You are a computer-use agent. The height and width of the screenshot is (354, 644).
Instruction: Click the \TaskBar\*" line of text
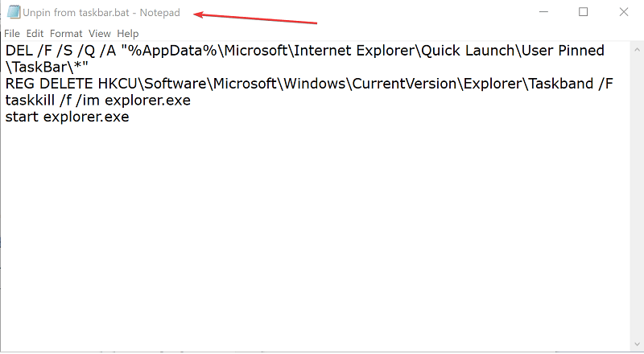click(47, 67)
